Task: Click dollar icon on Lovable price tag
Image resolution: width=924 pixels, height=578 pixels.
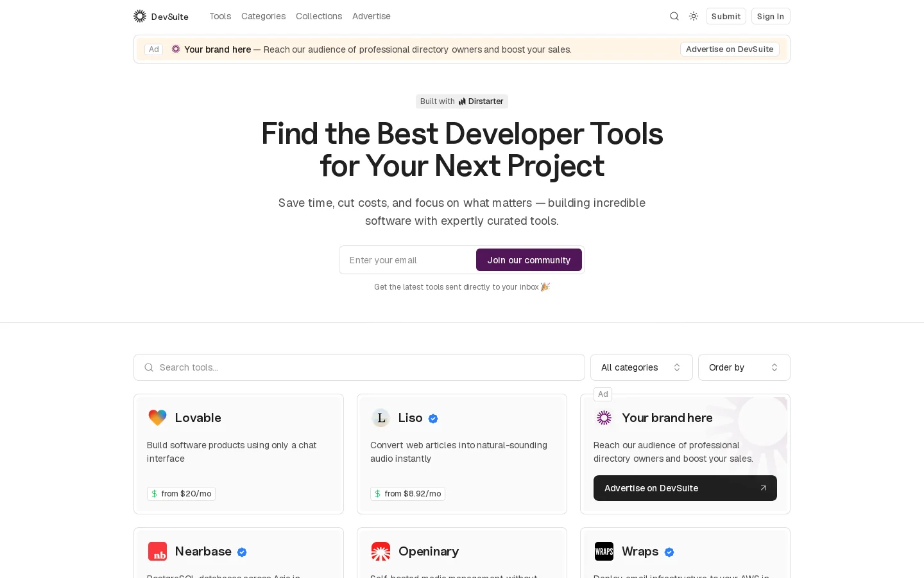Action: pos(154,494)
